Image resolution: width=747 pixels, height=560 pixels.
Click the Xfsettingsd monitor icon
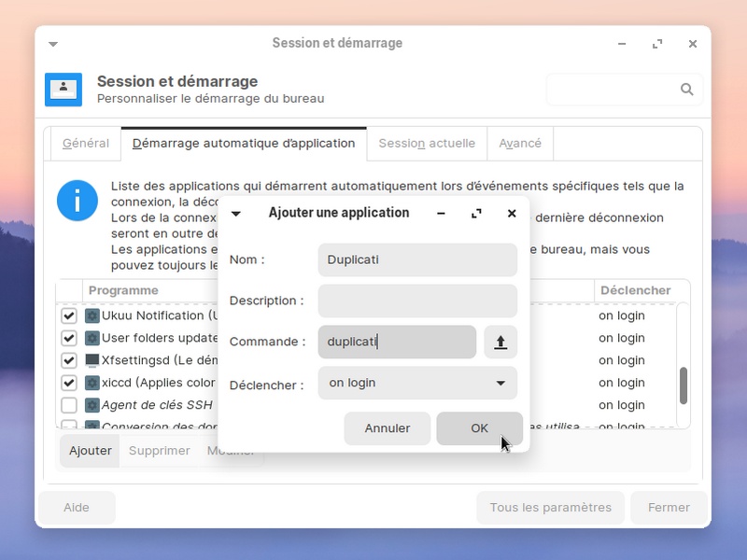click(x=92, y=360)
